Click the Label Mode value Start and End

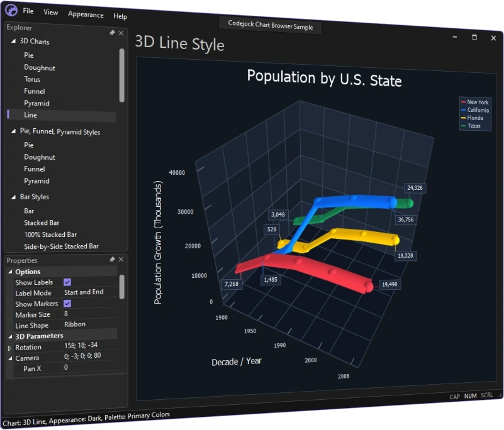(x=84, y=292)
